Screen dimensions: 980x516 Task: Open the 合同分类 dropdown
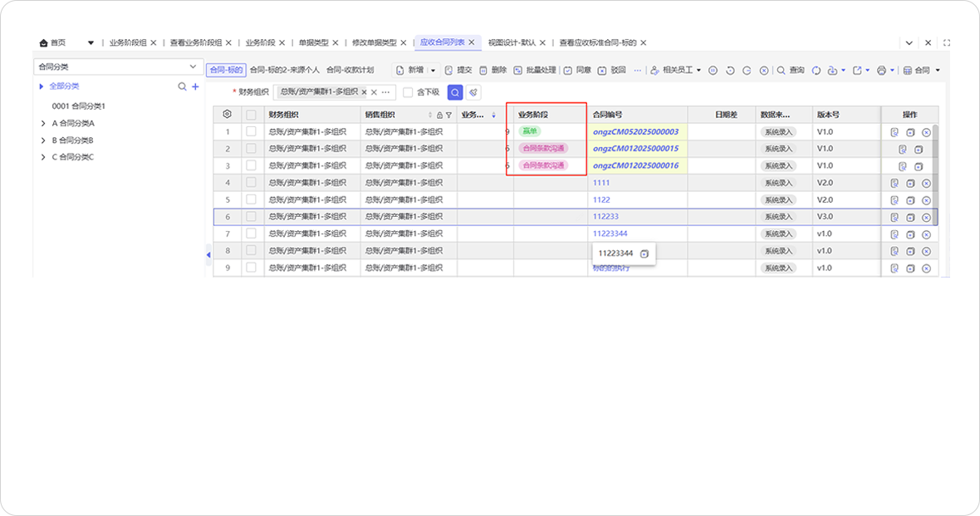[x=118, y=66]
